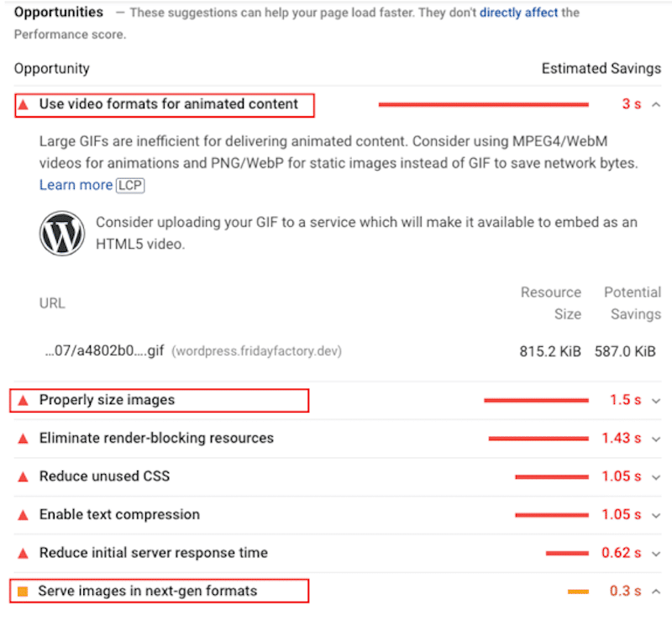Expand the Enable text compression chevron
672x621 pixels.
[x=656, y=515]
